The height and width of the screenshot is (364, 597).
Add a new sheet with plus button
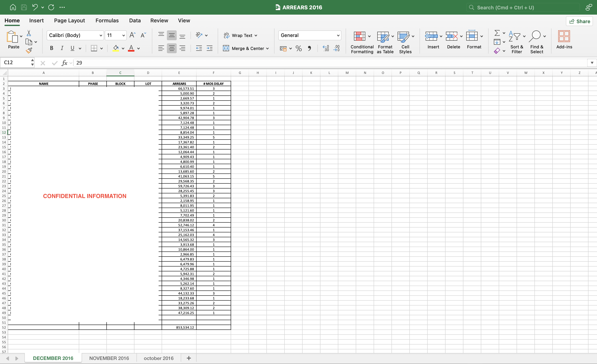(189, 358)
